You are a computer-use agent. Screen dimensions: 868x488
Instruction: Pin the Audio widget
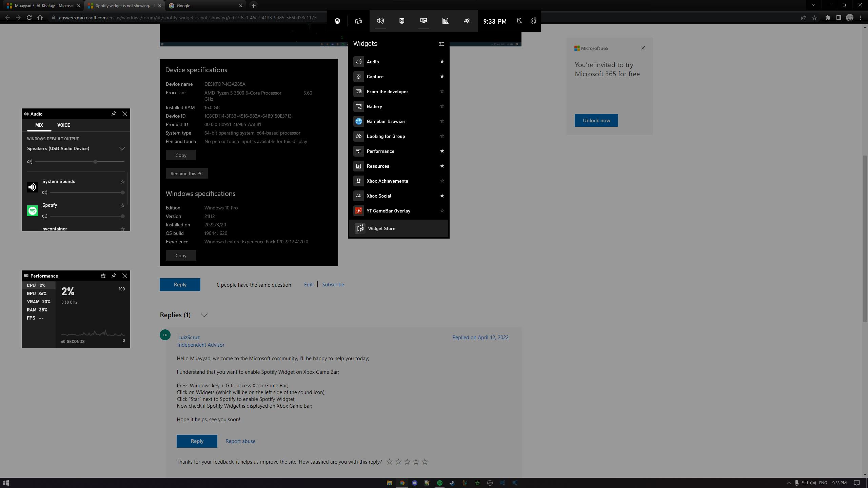coord(114,114)
